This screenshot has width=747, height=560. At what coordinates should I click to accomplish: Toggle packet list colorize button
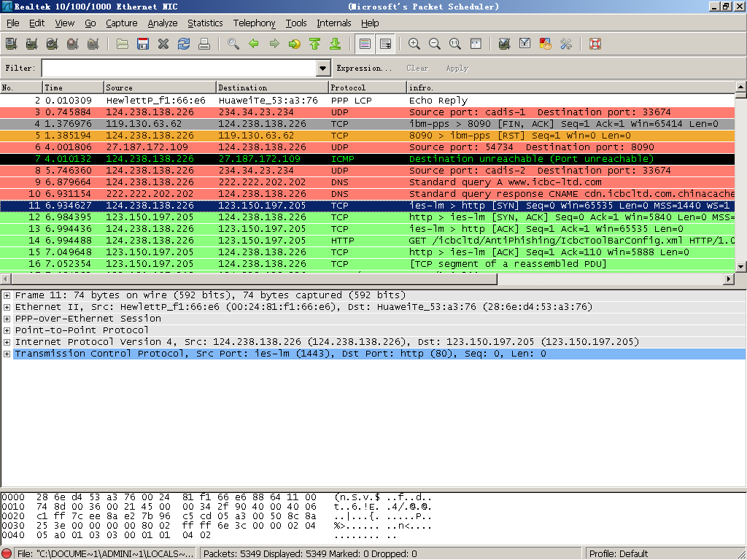[365, 44]
